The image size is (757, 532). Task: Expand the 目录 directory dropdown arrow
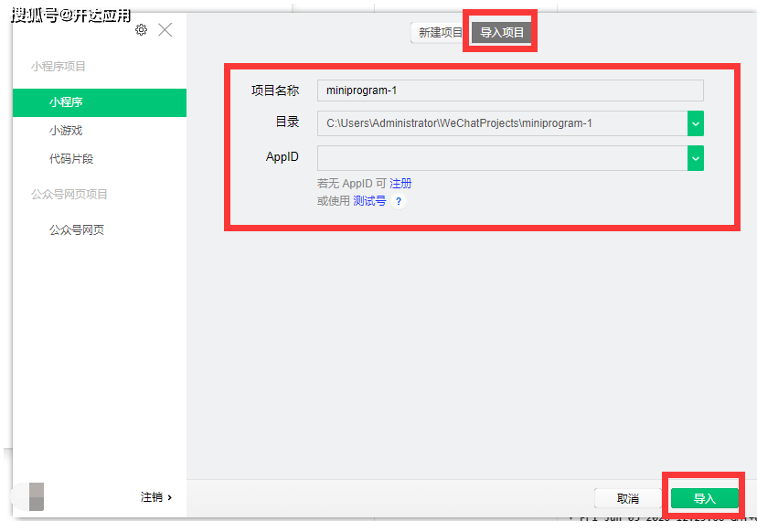[x=696, y=123]
